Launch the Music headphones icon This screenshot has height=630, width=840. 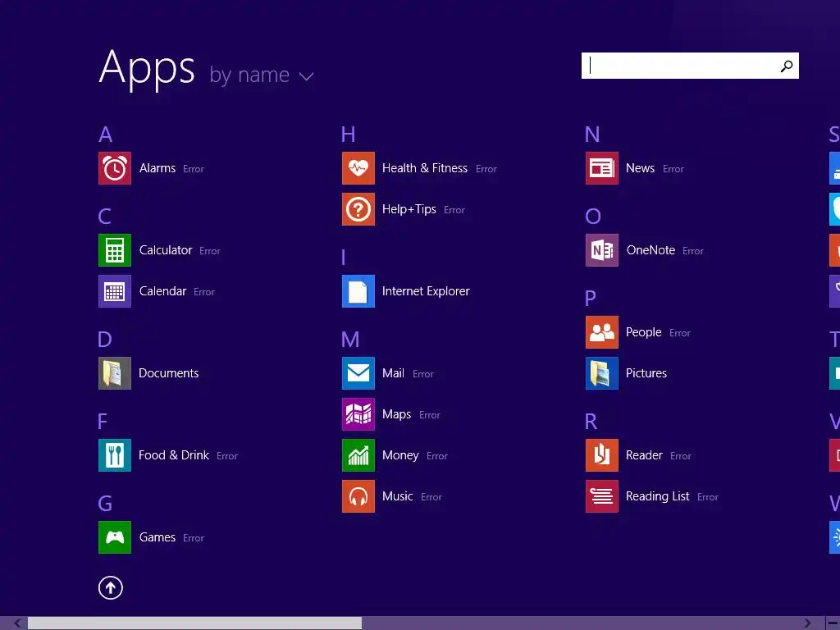click(358, 496)
